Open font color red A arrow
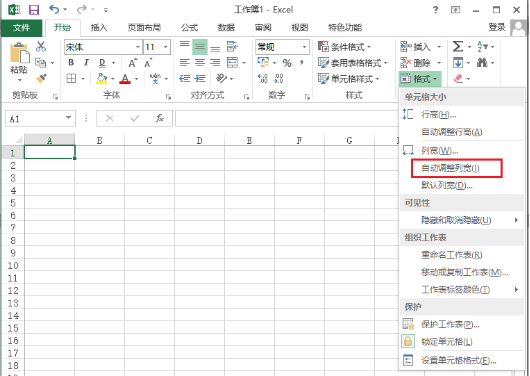This screenshot has width=530, height=376. coord(137,79)
